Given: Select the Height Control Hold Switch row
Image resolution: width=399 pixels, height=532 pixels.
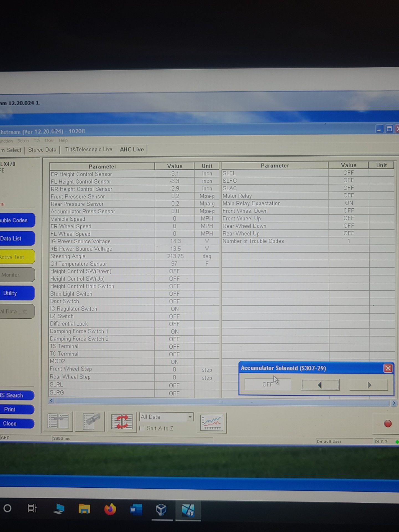Looking at the screenshot, I should point(134,286).
